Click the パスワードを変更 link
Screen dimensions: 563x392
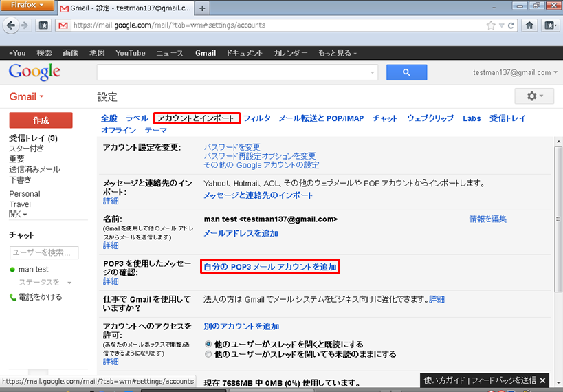232,147
